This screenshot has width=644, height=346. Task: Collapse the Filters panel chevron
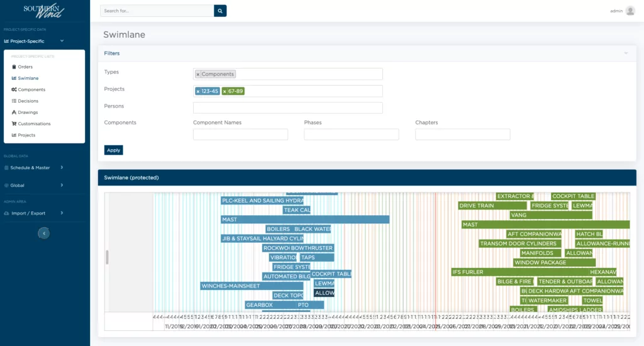click(x=626, y=53)
